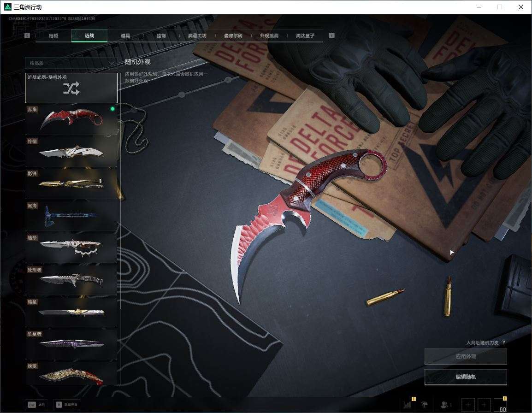532x413 pixels.
Task: Click the flag icon in bottom bar
Action: pyautogui.click(x=424, y=405)
